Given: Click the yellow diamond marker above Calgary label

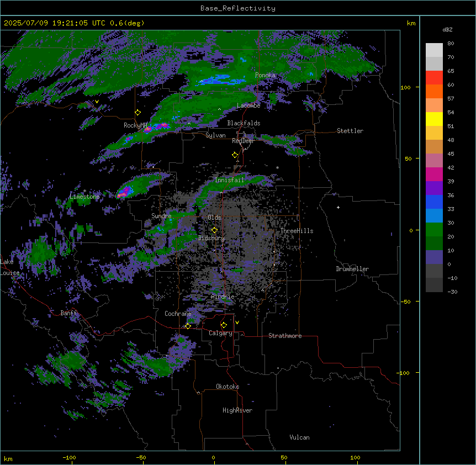Looking at the screenshot, I should [x=224, y=325].
